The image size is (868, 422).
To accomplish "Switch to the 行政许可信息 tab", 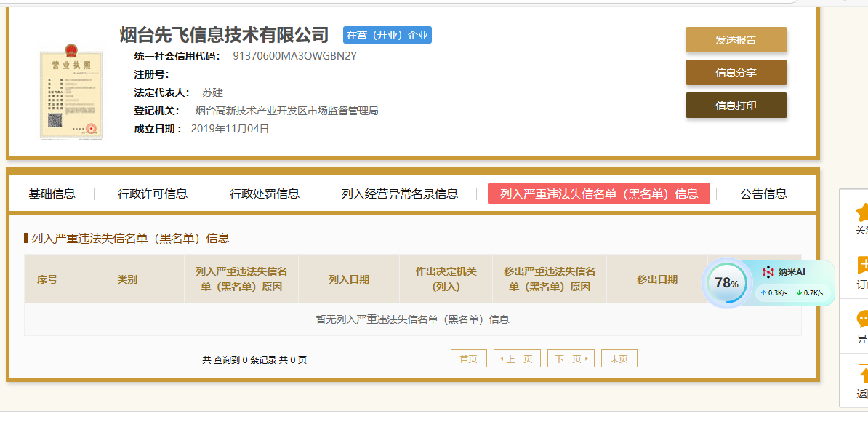I will (x=152, y=194).
